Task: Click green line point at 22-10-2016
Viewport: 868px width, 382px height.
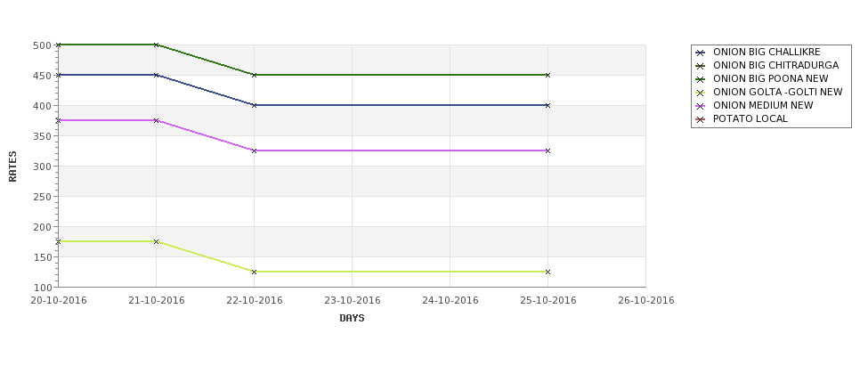Action: [254, 75]
